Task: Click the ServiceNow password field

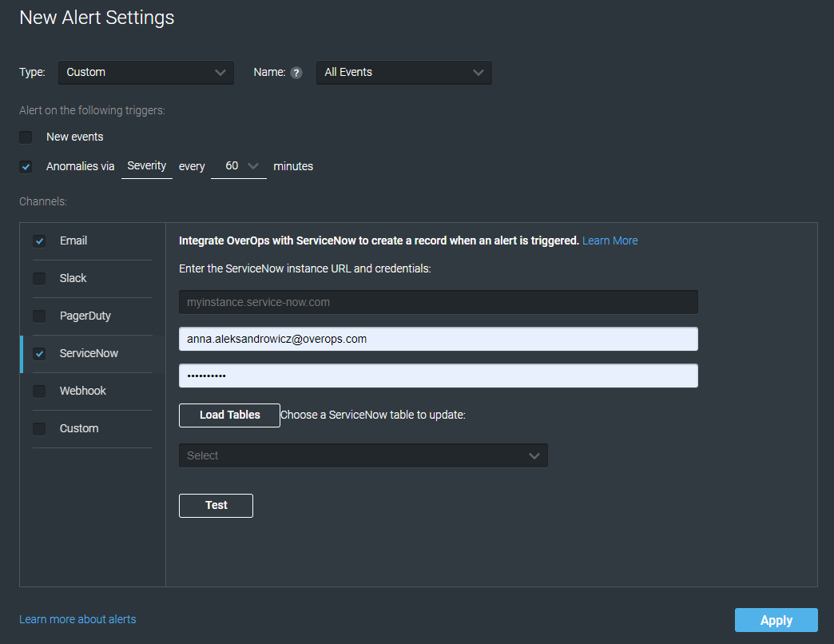Action: pyautogui.click(x=439, y=376)
